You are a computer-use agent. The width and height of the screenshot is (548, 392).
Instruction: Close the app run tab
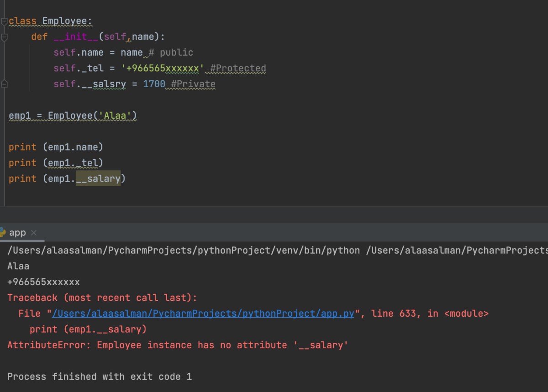[x=33, y=233]
